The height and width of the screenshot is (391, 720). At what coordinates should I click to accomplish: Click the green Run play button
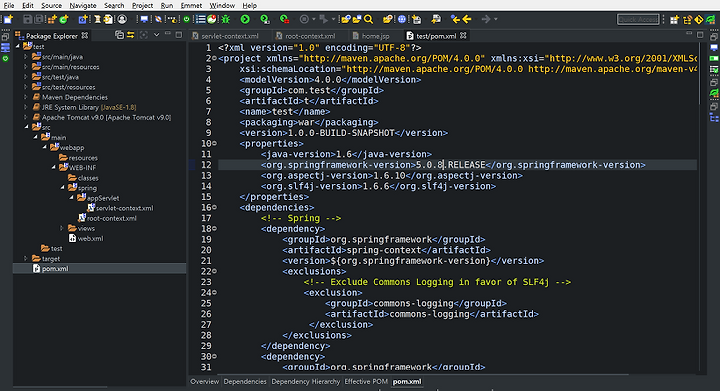pyautogui.click(x=245, y=19)
